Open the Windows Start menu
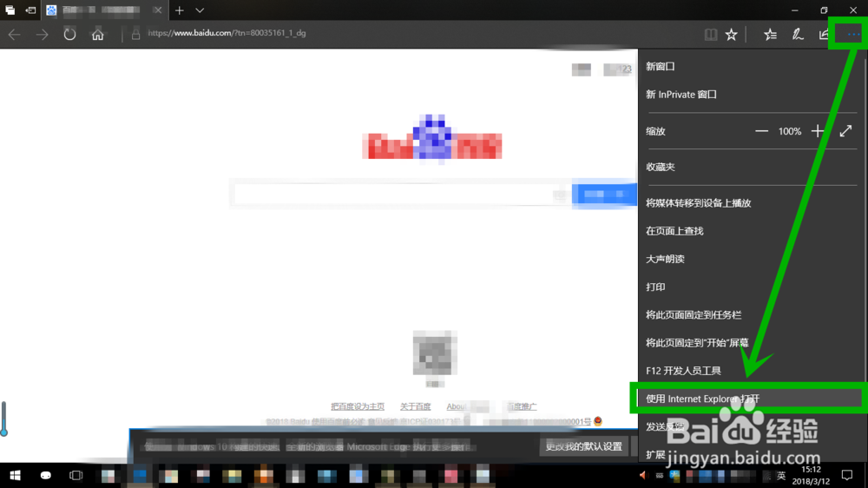Image resolution: width=868 pixels, height=488 pixels. click(15, 475)
